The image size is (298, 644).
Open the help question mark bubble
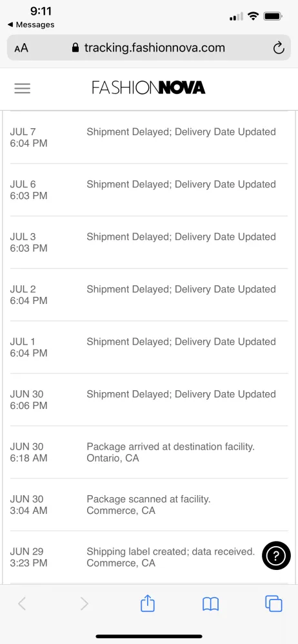pyautogui.click(x=276, y=556)
